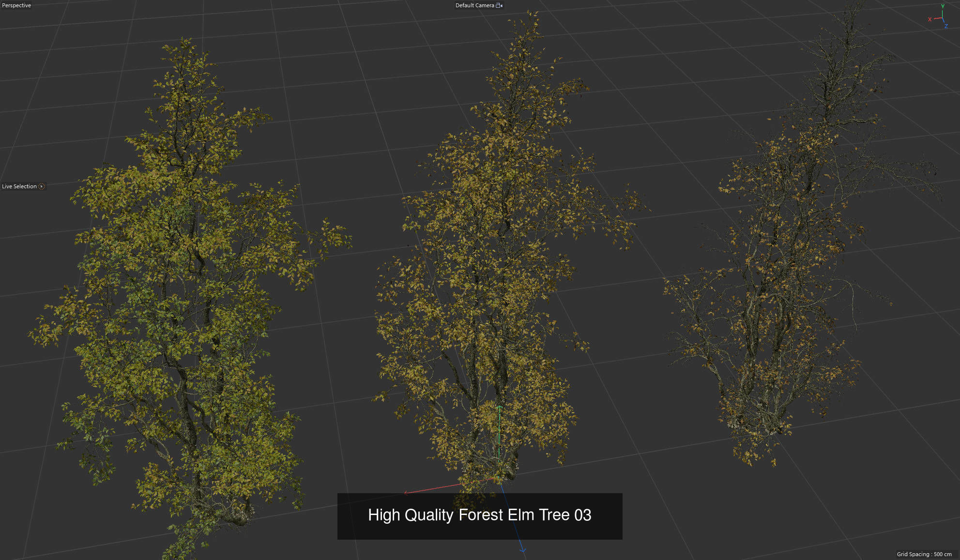Click the "Perspective" viewport label

coord(16,5)
